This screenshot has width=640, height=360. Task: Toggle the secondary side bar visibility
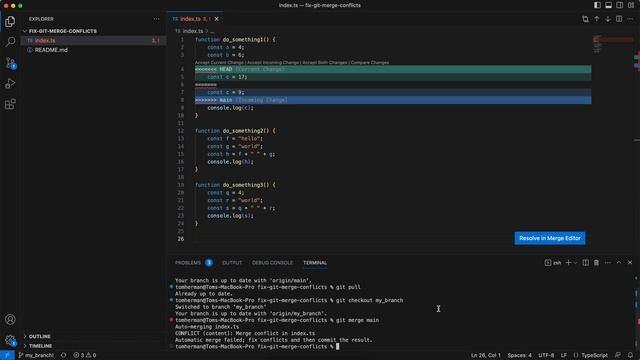pyautogui.click(x=620, y=5)
